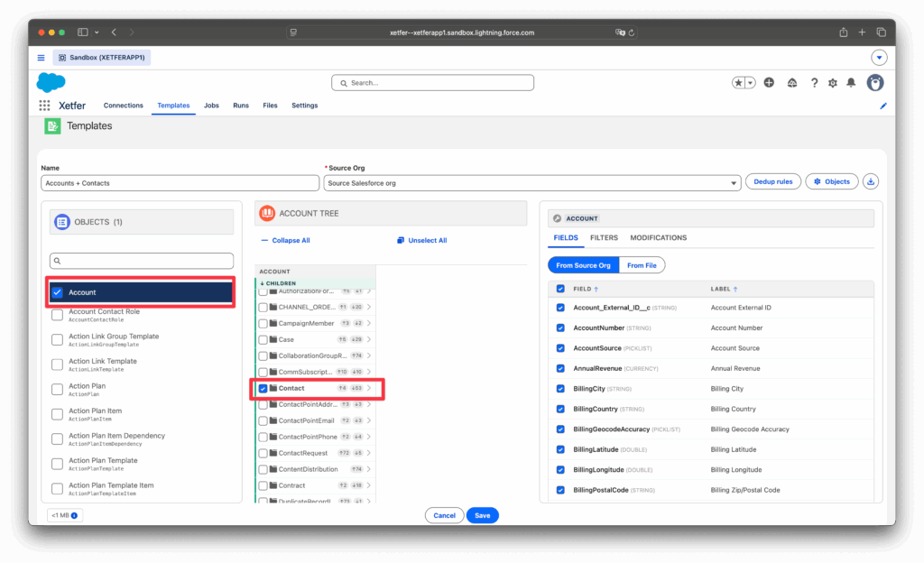Open the favorites star icon
The image size is (924, 563).
[x=738, y=83]
